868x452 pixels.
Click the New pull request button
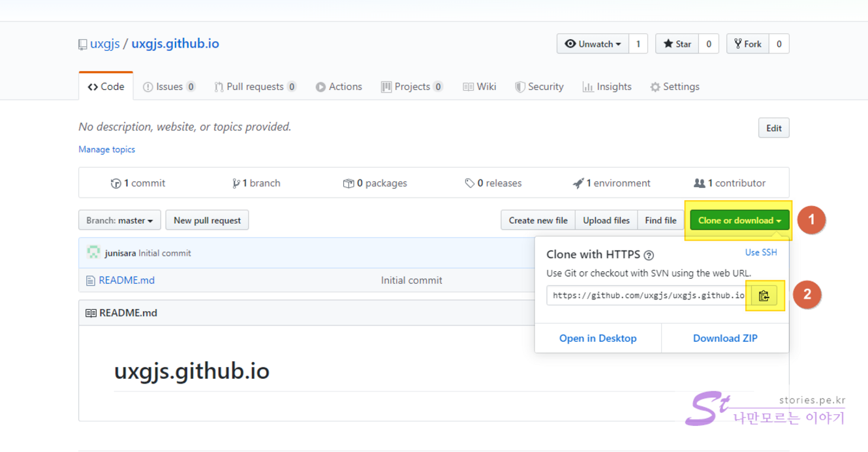pyautogui.click(x=208, y=220)
